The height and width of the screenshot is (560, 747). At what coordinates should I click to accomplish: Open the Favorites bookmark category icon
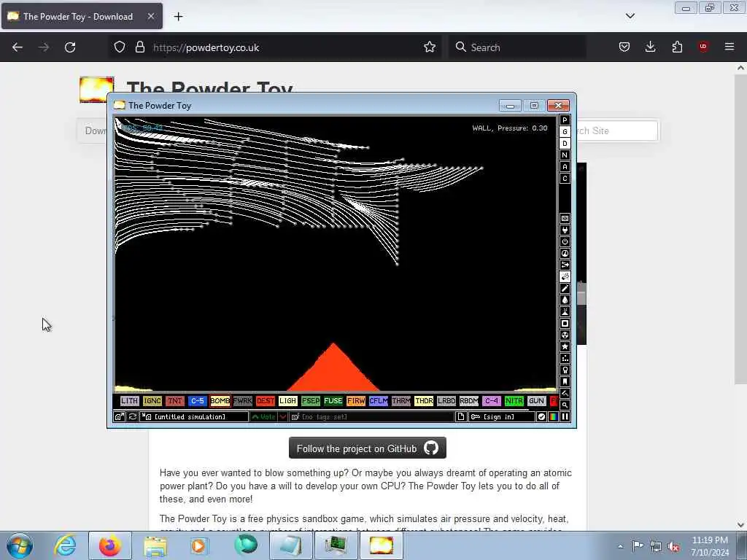coord(565,382)
